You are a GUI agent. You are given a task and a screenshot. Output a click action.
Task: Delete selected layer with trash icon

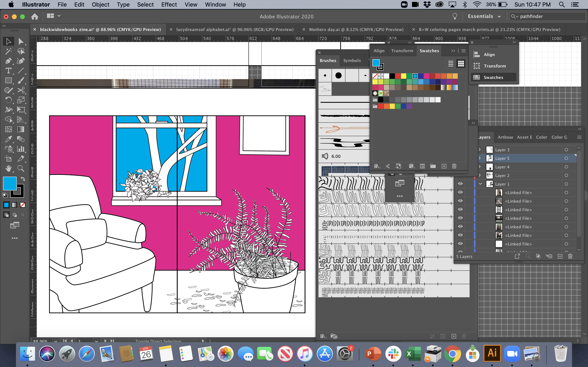click(570, 256)
